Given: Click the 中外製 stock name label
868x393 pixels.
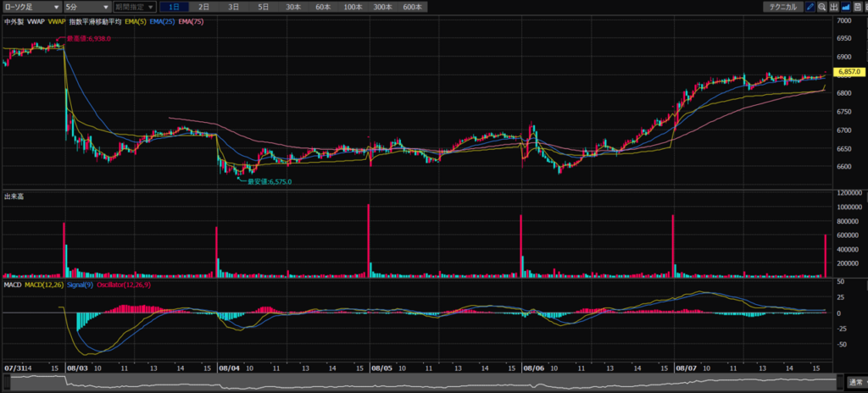Looking at the screenshot, I should (14, 21).
